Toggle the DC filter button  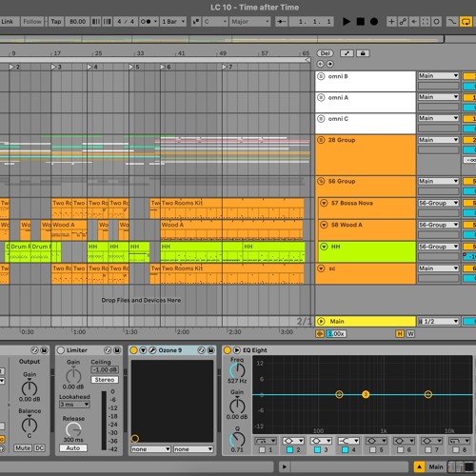click(39, 448)
